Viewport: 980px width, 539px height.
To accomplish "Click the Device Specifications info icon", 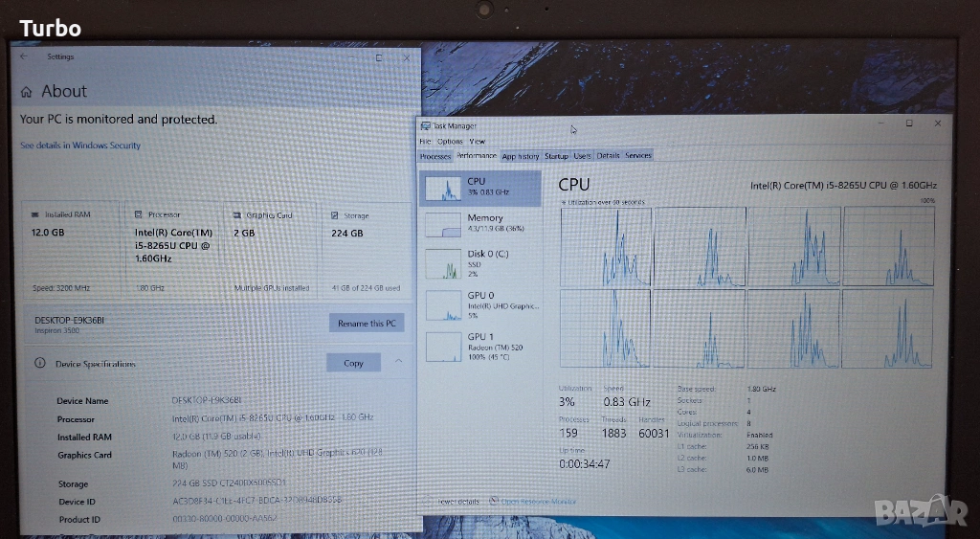I will point(40,364).
